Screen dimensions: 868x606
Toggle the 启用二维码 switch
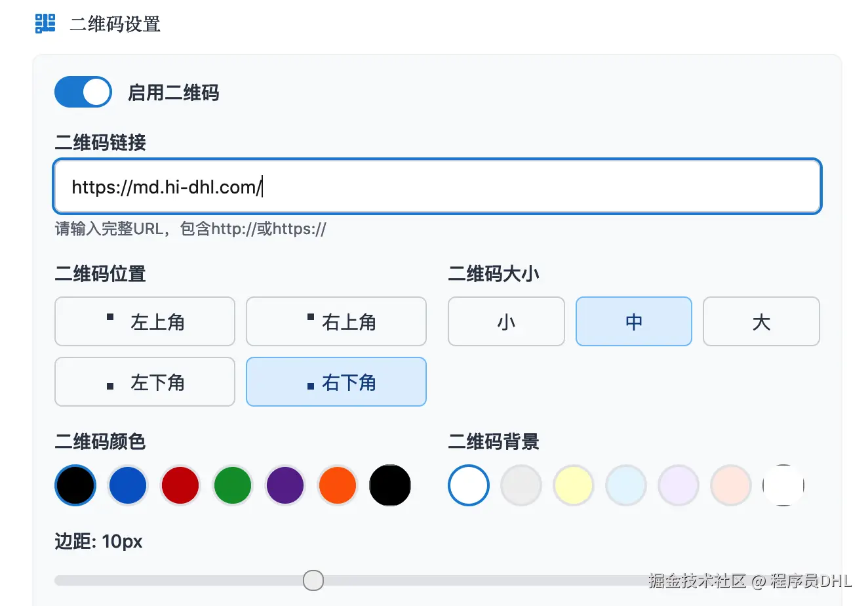coord(83,92)
